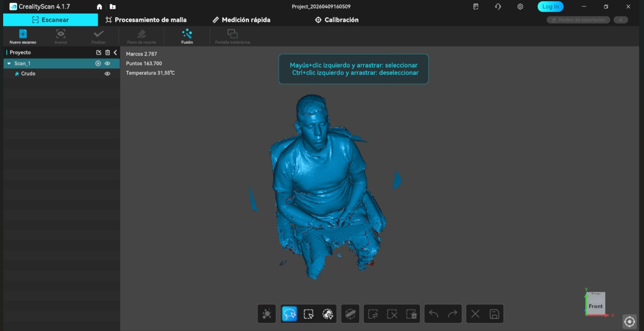Delete item using Proyecto trash icon

(107, 53)
